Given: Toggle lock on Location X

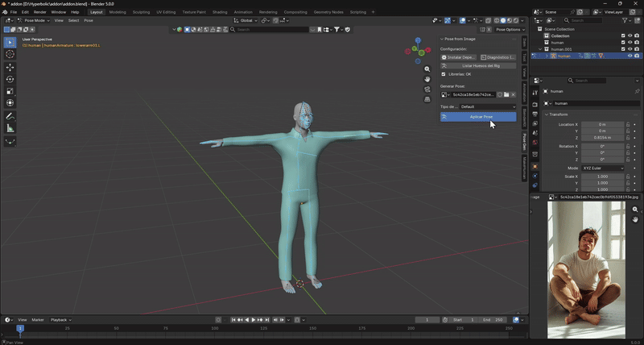Looking at the screenshot, I should 628,124.
